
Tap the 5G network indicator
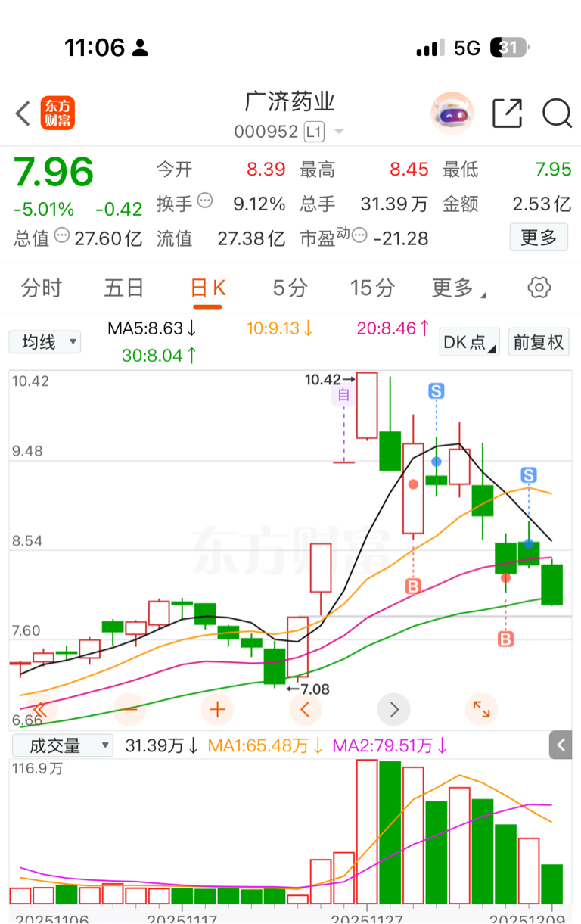click(x=468, y=48)
